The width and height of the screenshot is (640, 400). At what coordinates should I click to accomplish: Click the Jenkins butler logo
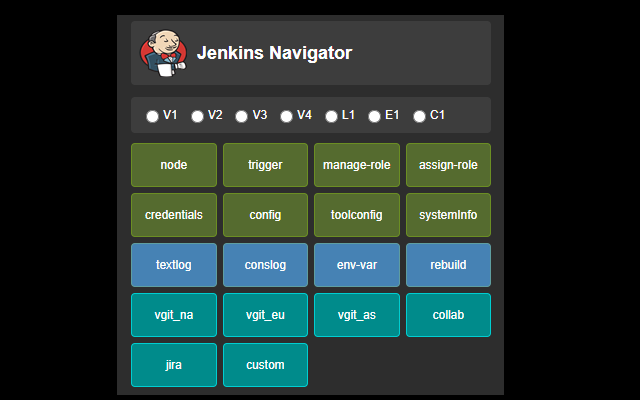(164, 53)
